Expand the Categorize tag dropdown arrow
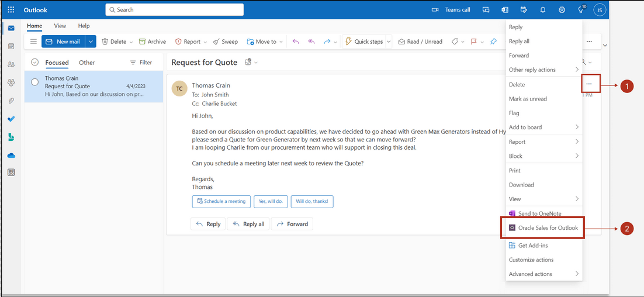Image resolution: width=644 pixels, height=297 pixels. click(463, 42)
